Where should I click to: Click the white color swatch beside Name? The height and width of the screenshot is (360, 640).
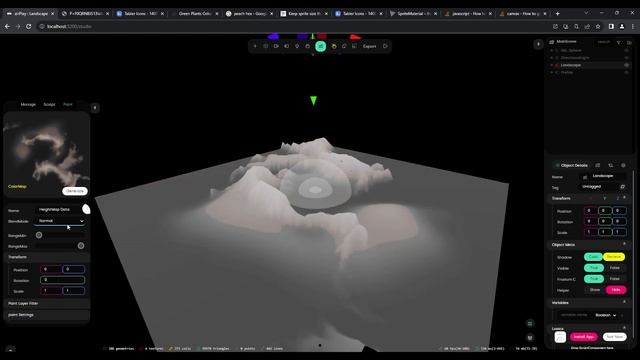tap(86, 209)
